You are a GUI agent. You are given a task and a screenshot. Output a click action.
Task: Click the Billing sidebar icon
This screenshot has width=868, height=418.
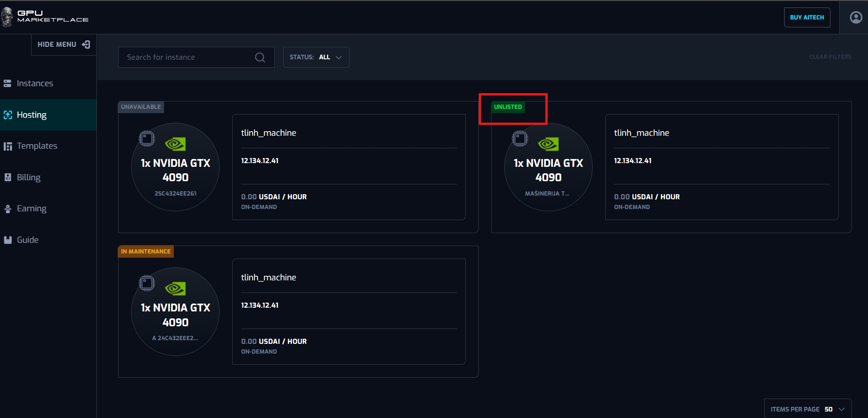tap(7, 177)
